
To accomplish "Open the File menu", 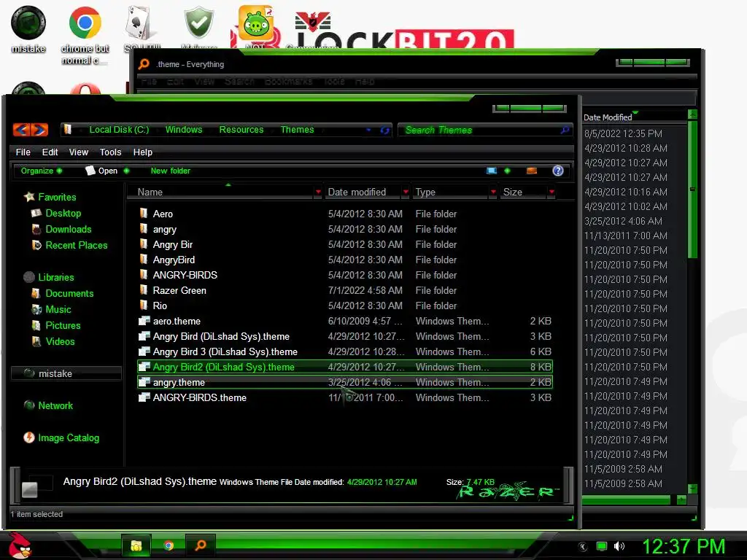I will point(23,152).
